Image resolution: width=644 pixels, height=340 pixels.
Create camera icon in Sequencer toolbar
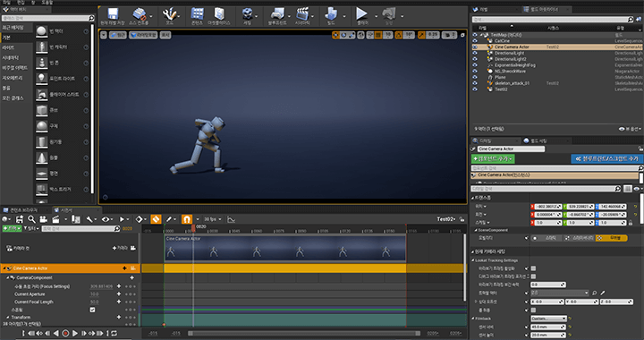43,219
